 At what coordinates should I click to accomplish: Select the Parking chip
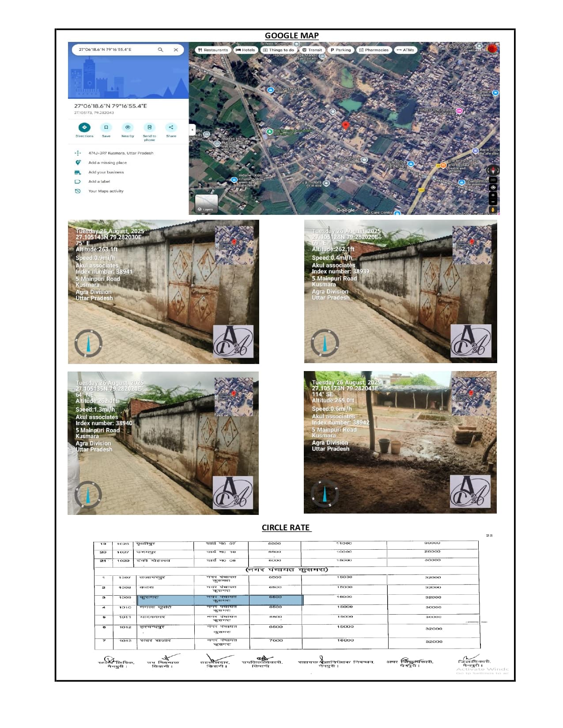click(x=340, y=50)
